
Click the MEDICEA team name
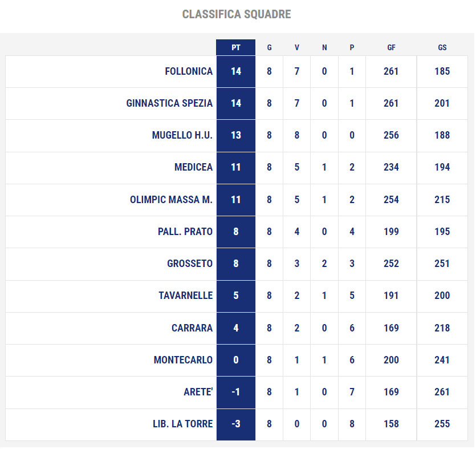[x=193, y=167]
